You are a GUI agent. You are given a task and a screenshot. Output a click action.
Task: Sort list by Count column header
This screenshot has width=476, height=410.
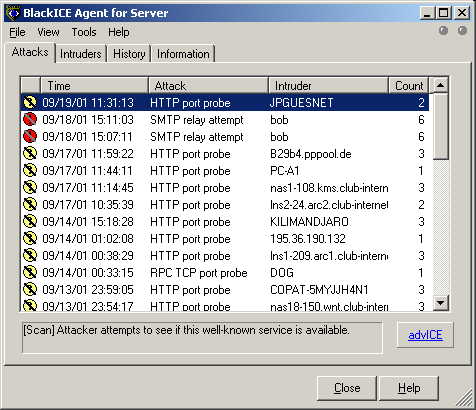(x=409, y=86)
